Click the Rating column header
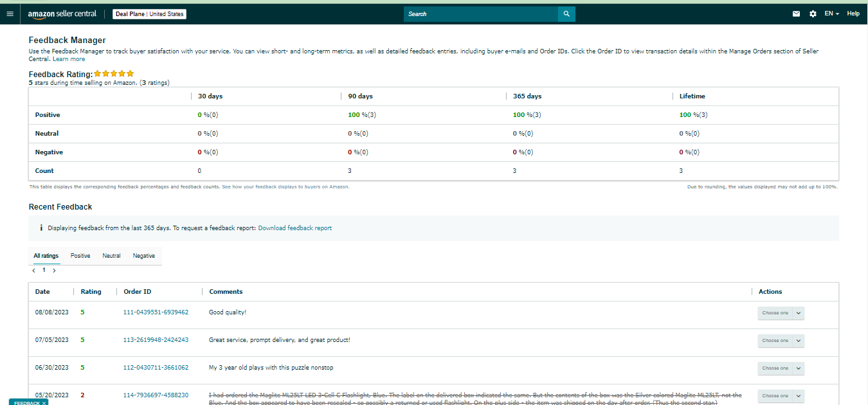Viewport: 868px width, 405px height. pos(91,292)
